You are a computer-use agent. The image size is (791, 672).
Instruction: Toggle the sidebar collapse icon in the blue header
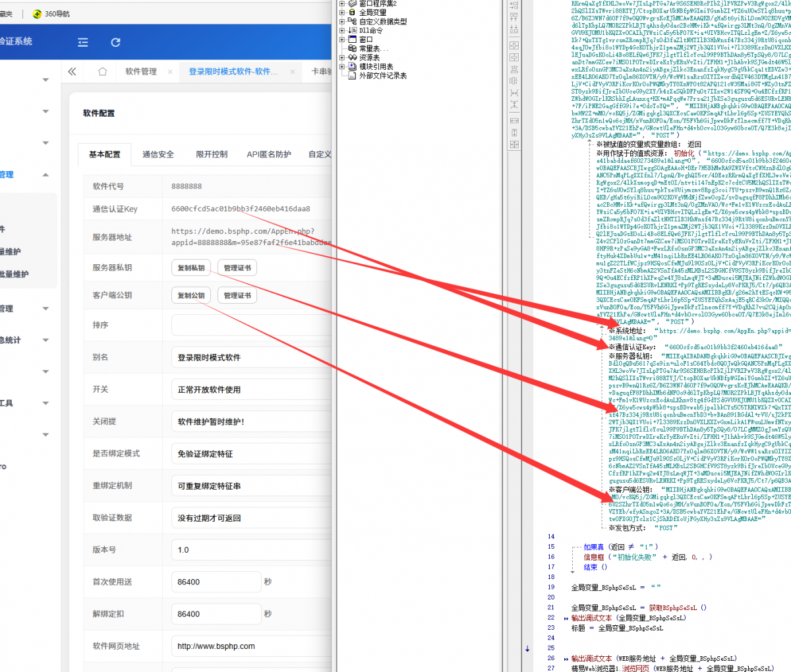tap(82, 42)
